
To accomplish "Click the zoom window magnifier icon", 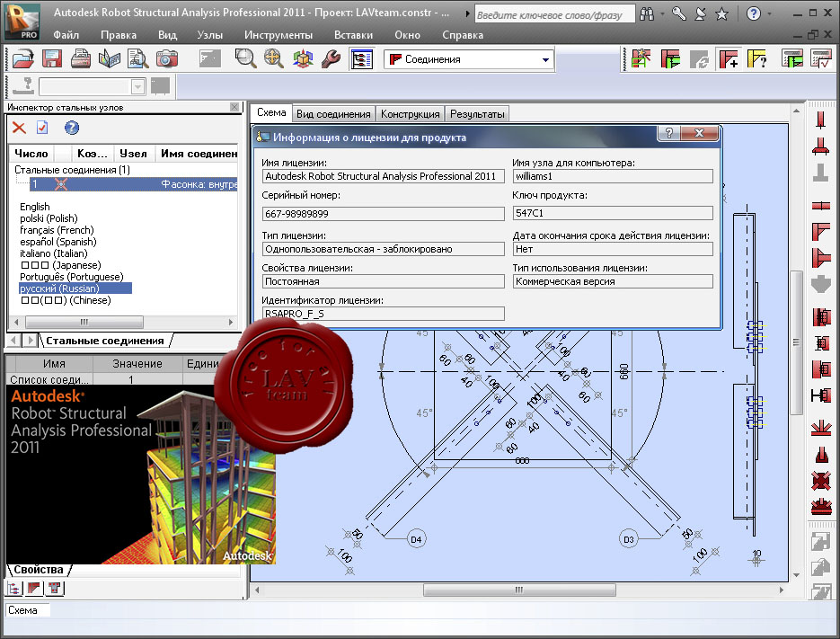I will coord(245,58).
